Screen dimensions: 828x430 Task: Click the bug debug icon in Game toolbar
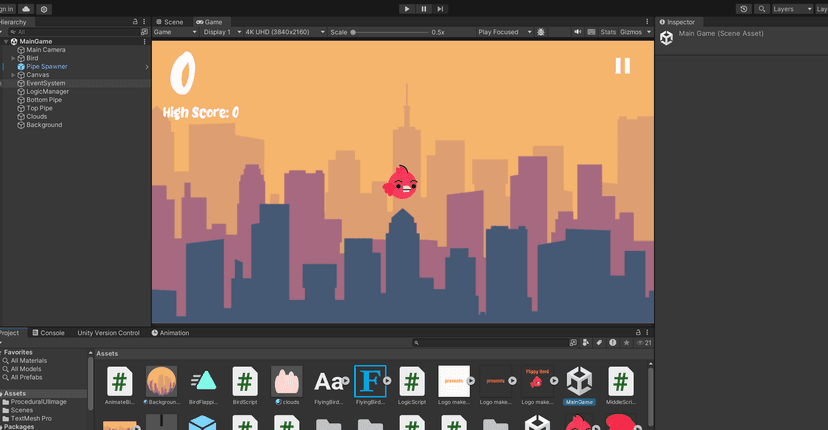tap(541, 32)
